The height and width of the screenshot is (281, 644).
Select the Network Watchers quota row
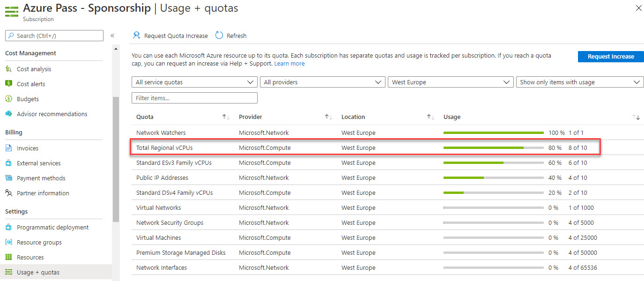387,133
